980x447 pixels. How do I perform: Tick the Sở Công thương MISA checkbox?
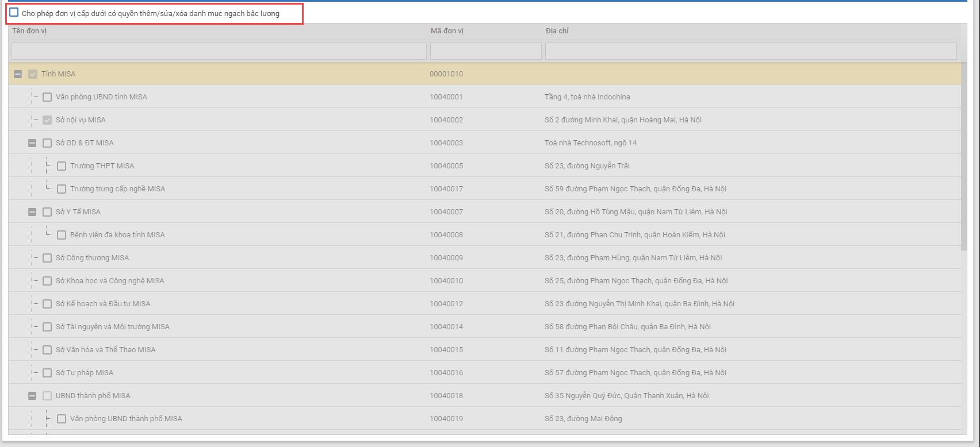pos(47,258)
